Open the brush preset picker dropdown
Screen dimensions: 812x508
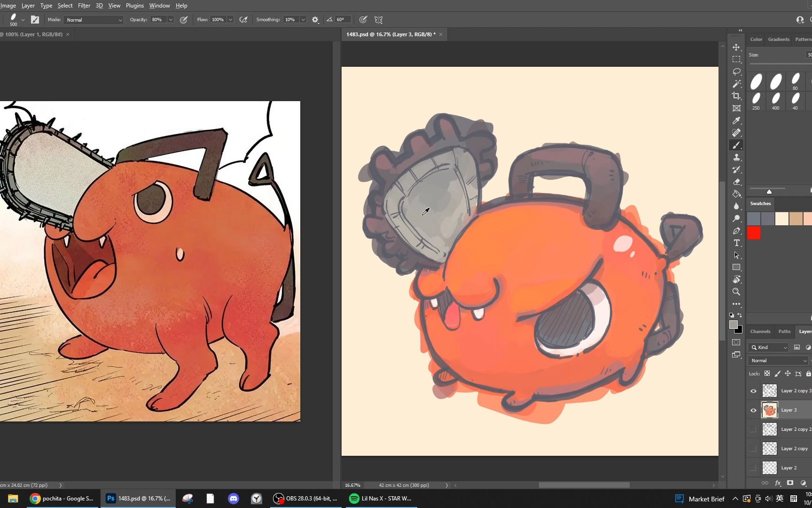point(23,20)
